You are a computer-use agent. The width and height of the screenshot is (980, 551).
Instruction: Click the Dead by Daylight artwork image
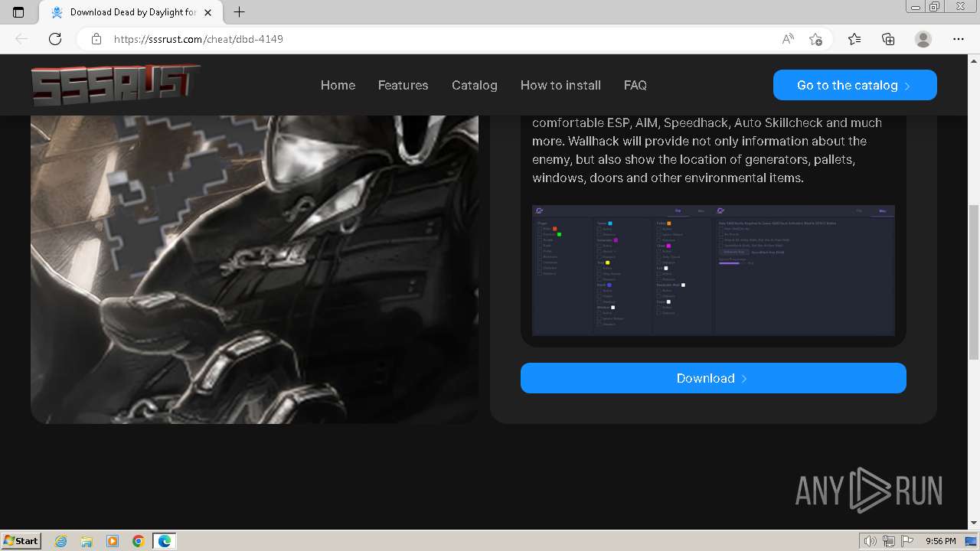click(x=254, y=269)
